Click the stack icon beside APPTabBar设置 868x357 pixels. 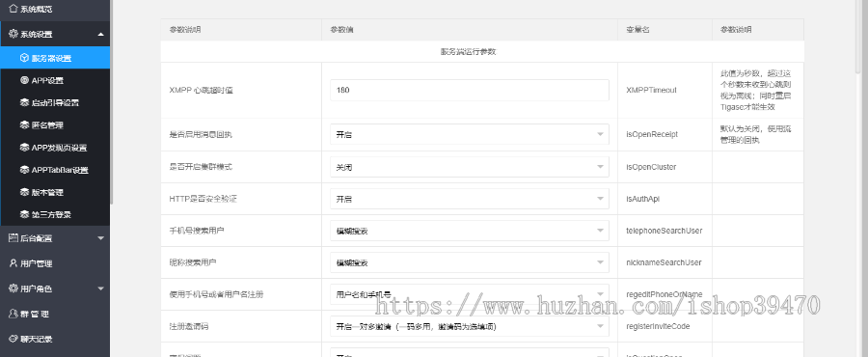pyautogui.click(x=24, y=170)
